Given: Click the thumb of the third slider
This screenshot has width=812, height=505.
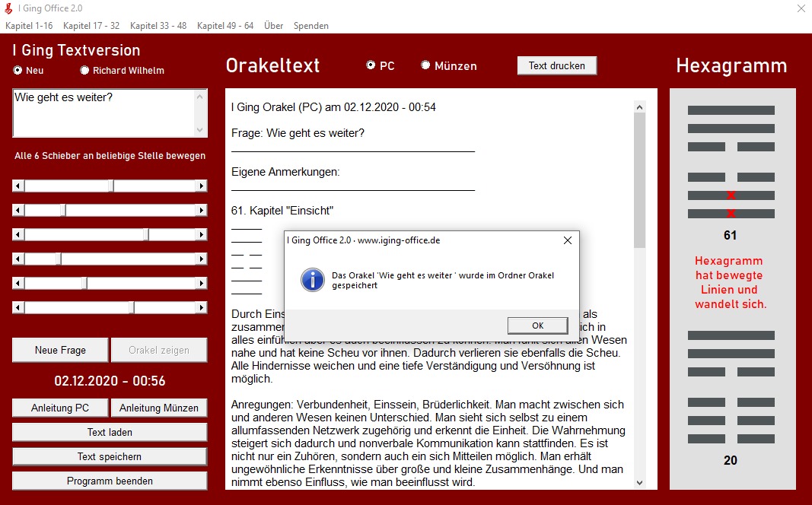Looking at the screenshot, I should click(x=147, y=234).
